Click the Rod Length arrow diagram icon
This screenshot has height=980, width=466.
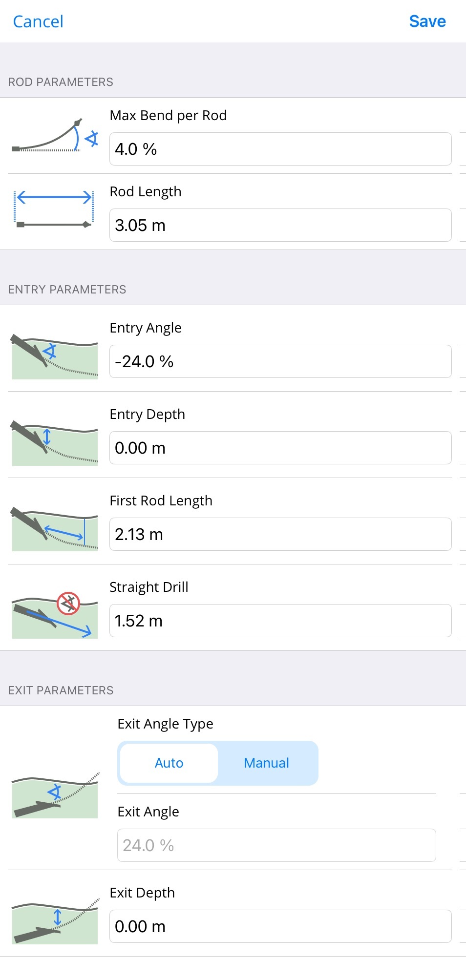(x=54, y=209)
